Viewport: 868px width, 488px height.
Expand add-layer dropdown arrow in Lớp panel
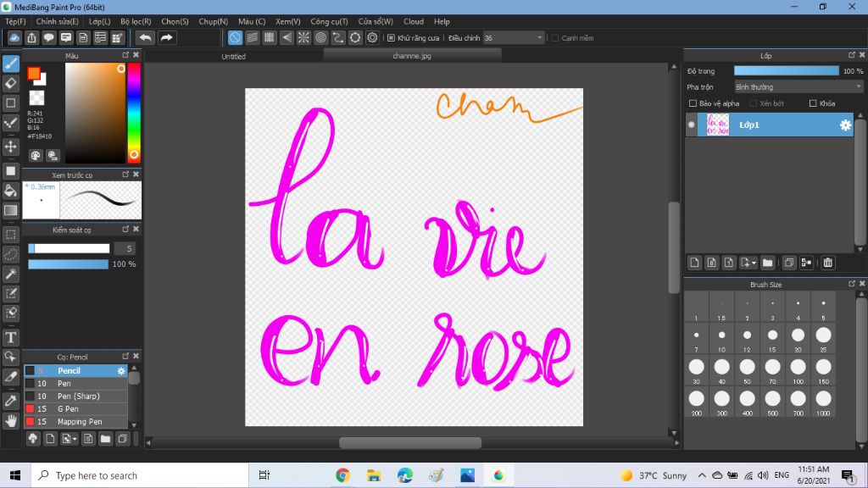(x=754, y=263)
